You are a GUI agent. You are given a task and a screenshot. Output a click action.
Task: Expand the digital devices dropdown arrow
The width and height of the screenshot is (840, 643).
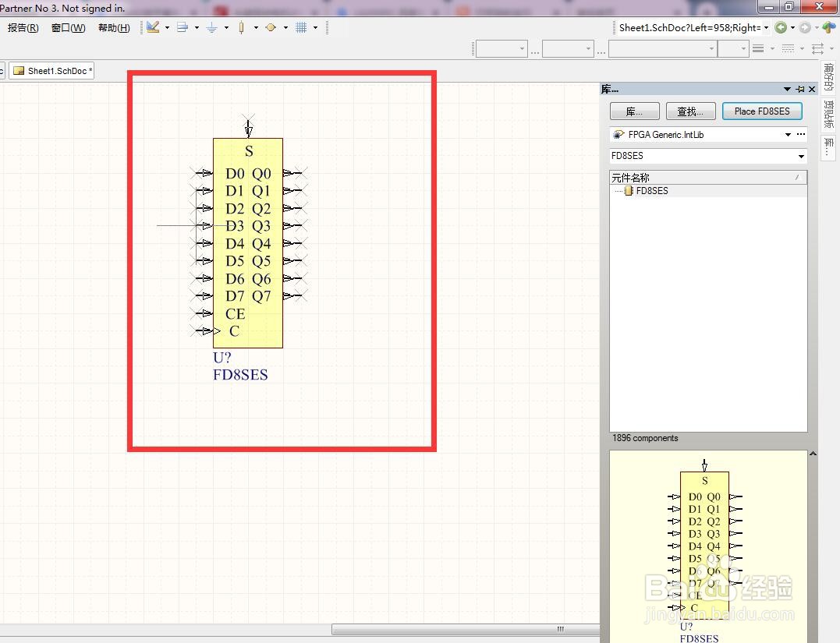click(x=256, y=28)
